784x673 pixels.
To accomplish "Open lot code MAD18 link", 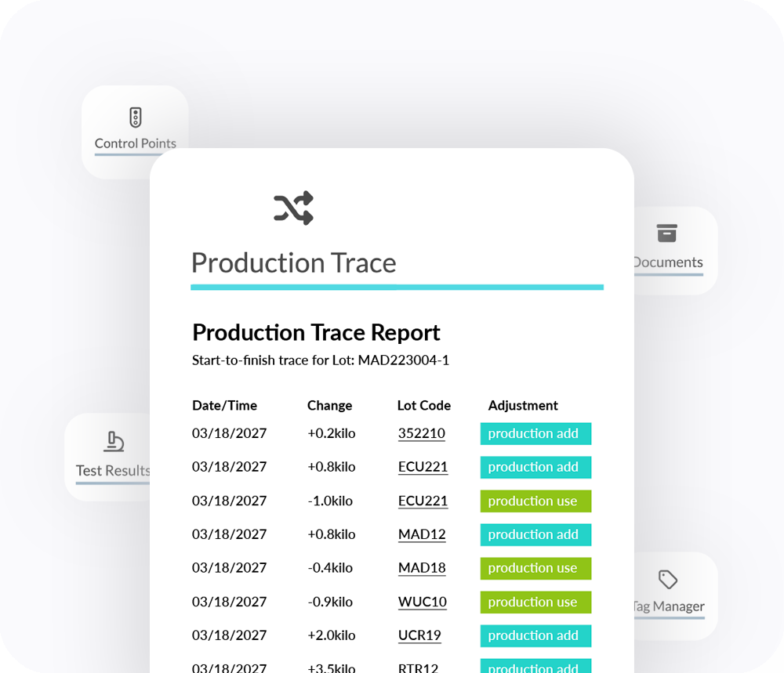I will 422,568.
